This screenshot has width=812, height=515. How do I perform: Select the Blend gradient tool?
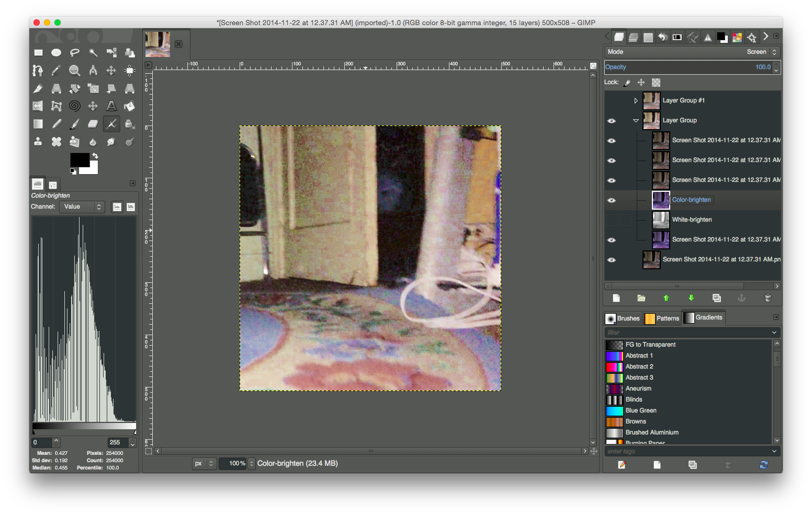coord(38,124)
